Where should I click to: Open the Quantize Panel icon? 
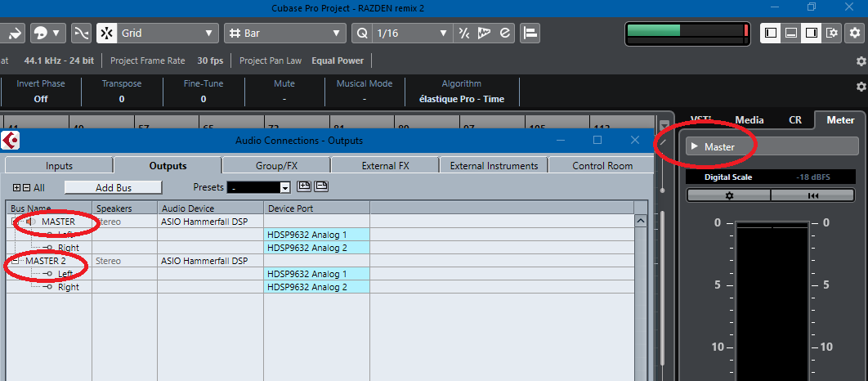[x=504, y=34]
